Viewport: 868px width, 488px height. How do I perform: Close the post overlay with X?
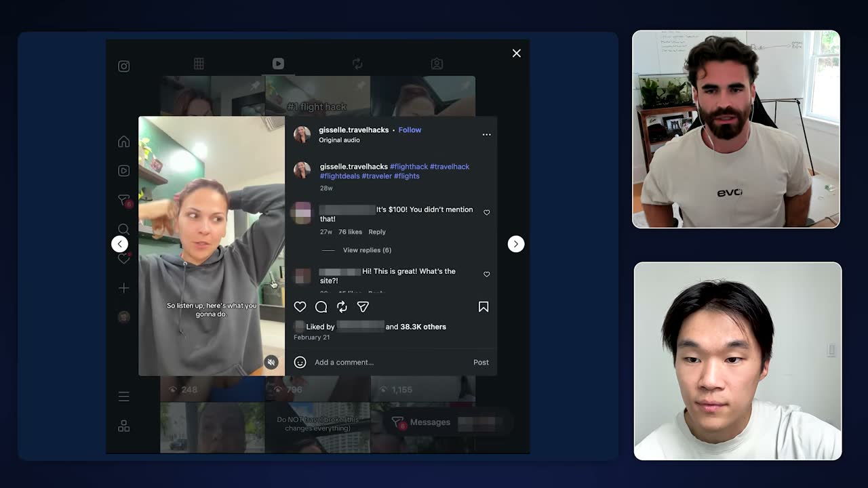[x=517, y=54]
